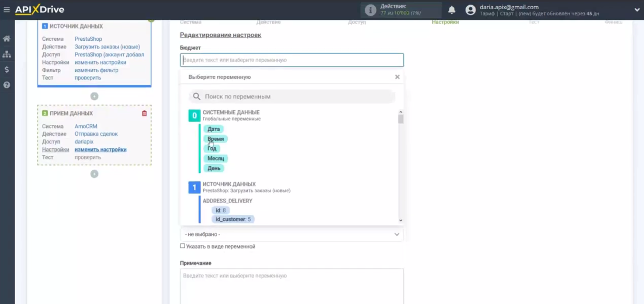Open the connections sitemap sidebar icon

tap(7, 54)
